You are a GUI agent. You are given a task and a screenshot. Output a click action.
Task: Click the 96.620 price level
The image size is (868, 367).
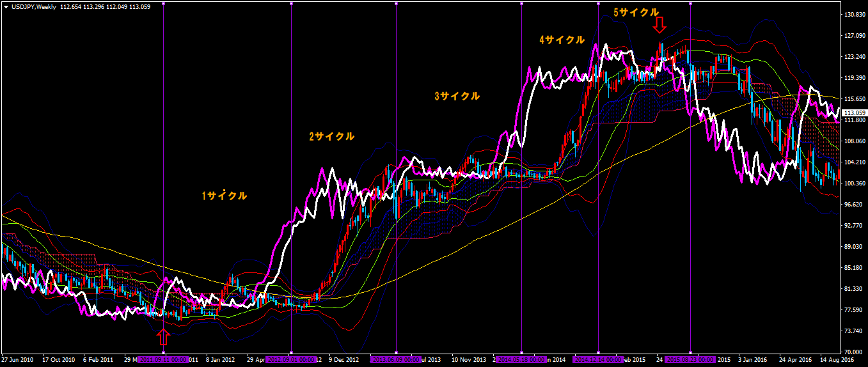coord(853,205)
